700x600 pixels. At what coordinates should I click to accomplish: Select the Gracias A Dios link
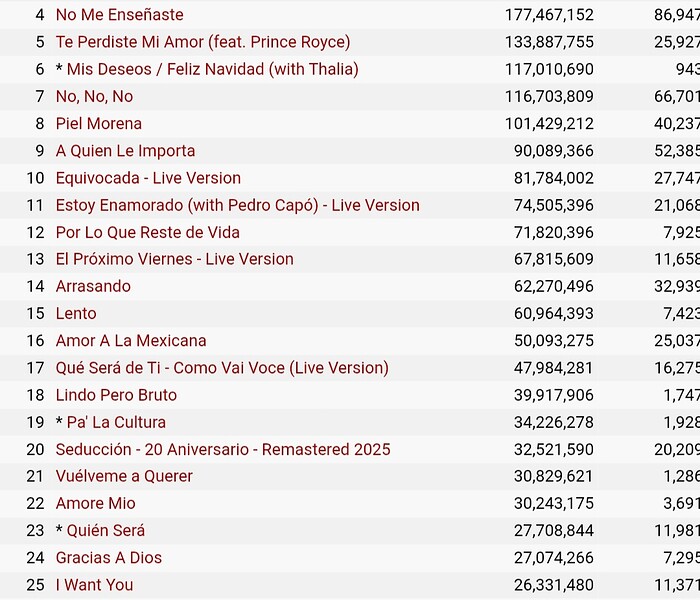click(x=109, y=558)
